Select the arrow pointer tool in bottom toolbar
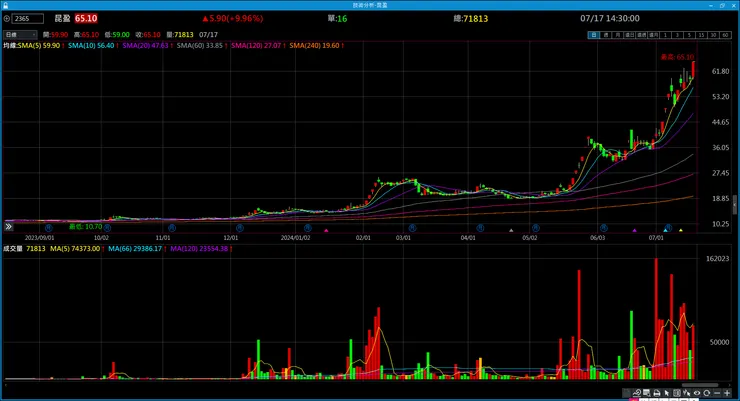 pyautogui.click(x=666, y=393)
